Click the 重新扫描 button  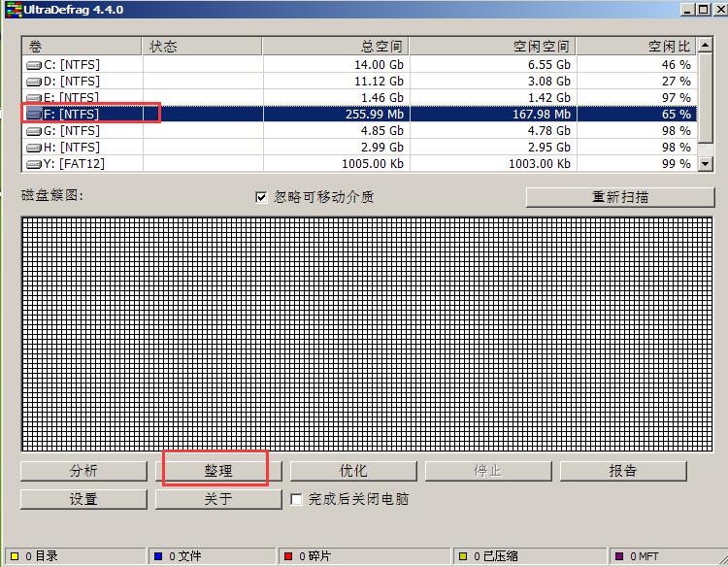pos(620,197)
